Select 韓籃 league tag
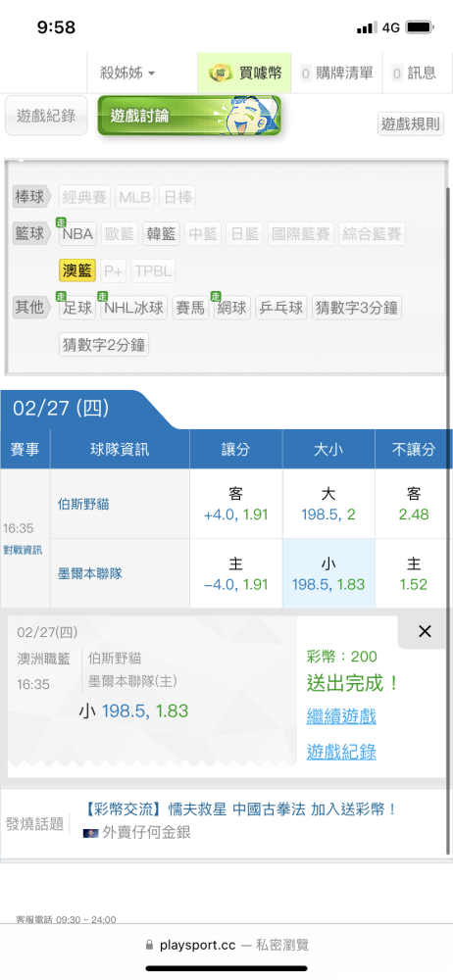Viewport: 453px width, 980px height. 162,234
